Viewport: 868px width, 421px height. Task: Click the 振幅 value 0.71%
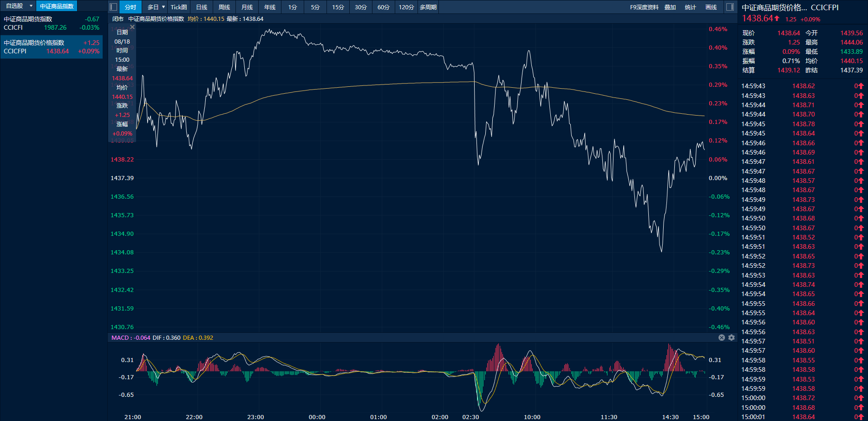(x=791, y=61)
